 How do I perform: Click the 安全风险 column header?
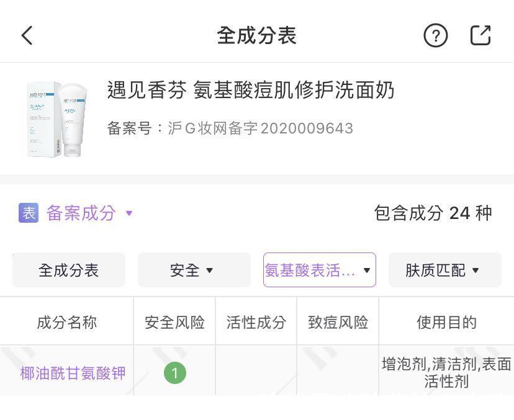[174, 321]
